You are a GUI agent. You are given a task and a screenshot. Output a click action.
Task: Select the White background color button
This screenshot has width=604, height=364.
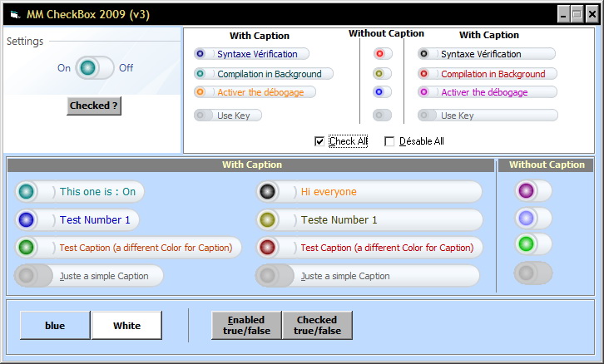pyautogui.click(x=126, y=326)
